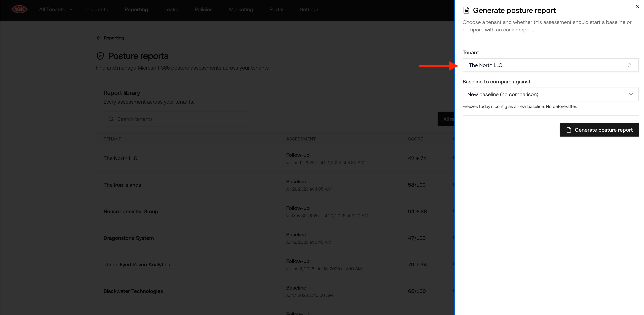Open the Portal menu item
The width and height of the screenshot is (644, 315).
click(276, 10)
